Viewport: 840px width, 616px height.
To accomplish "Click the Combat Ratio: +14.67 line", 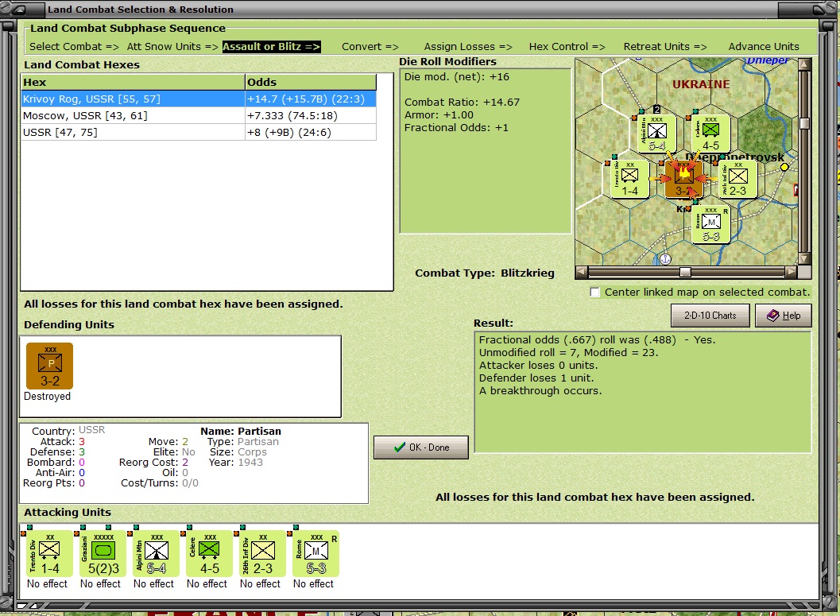I will (462, 102).
